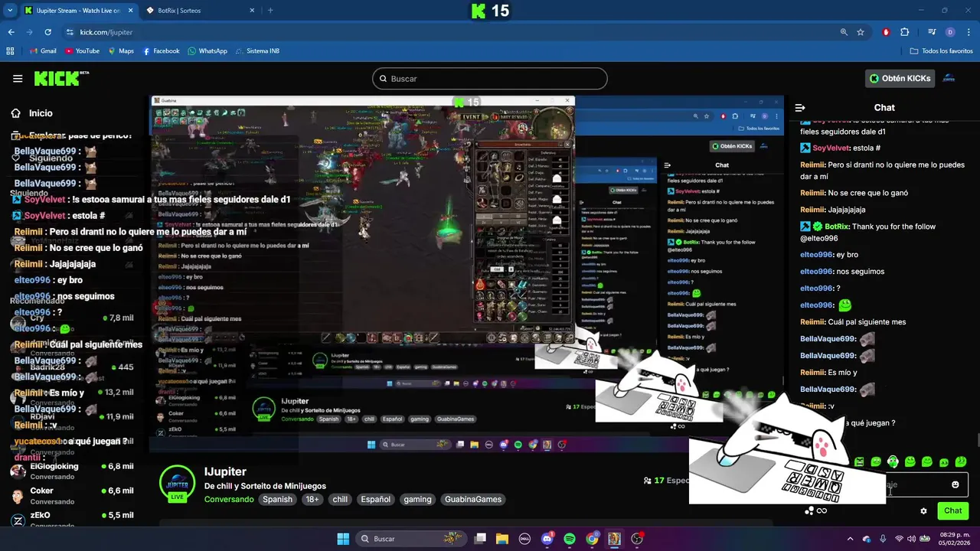
Task: Open the Chrome three-dot menu
Action: pyautogui.click(x=969, y=32)
